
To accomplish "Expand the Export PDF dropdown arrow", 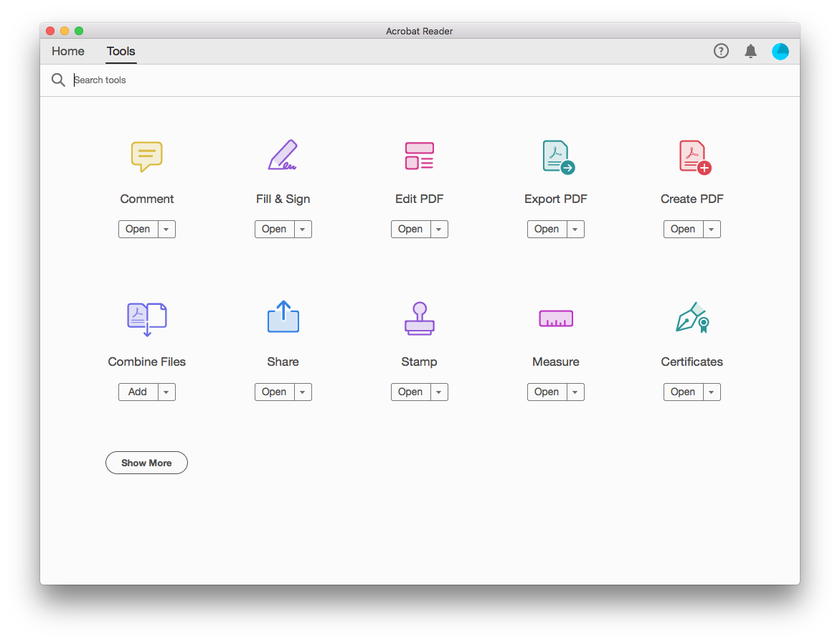I will click(x=575, y=230).
